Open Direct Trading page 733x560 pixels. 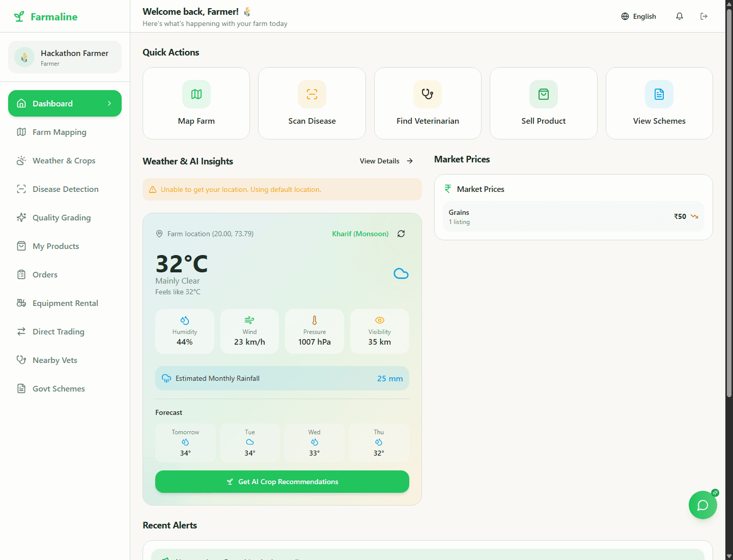pos(65,331)
